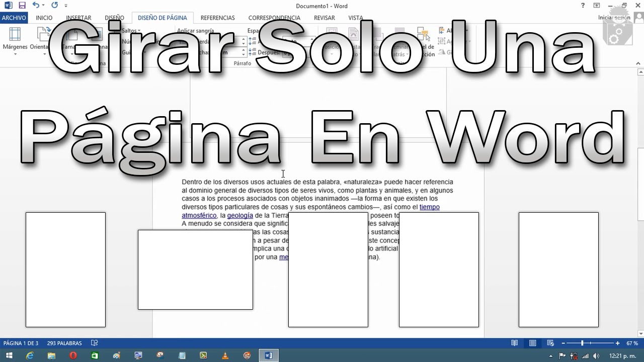Launch Opera browser from the taskbar

73,355
